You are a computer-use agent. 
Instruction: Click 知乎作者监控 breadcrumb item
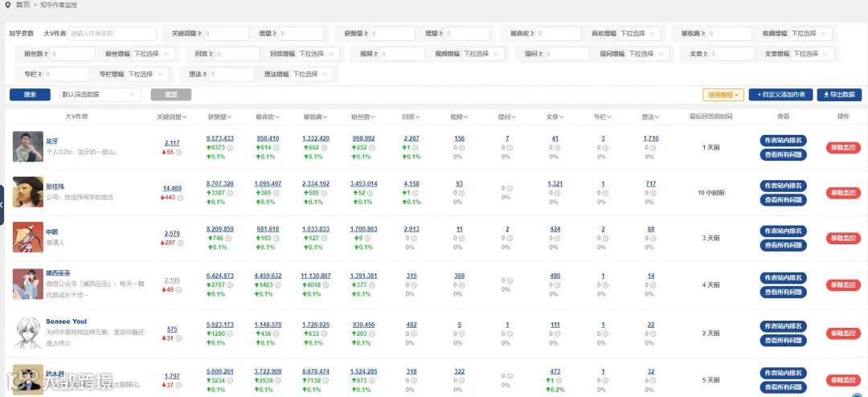tap(59, 5)
